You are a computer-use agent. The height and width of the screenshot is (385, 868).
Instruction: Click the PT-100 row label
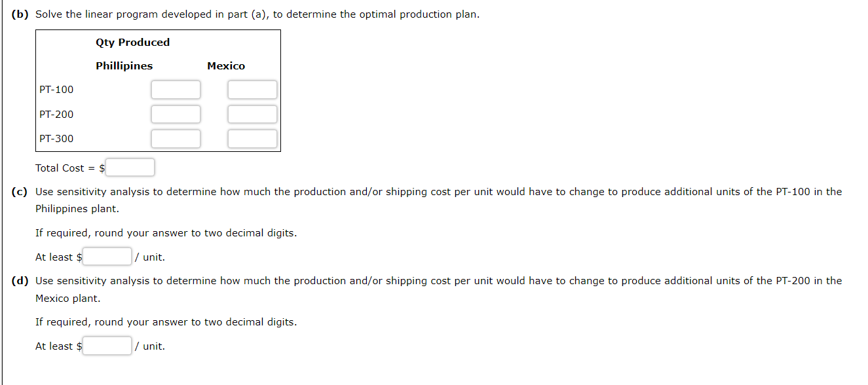coord(56,89)
